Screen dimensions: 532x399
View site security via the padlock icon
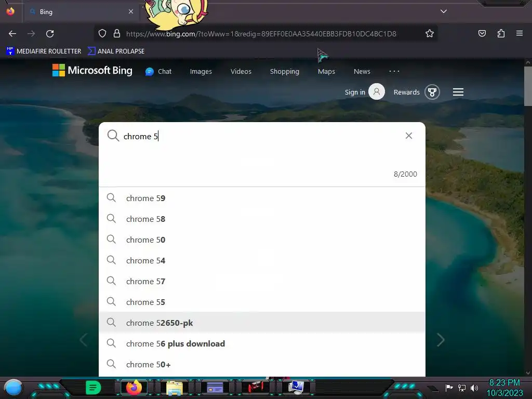[x=117, y=33]
